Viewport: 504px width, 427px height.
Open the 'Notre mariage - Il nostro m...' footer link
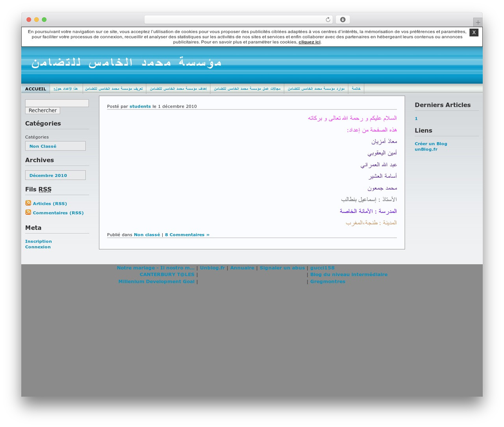coord(156,268)
